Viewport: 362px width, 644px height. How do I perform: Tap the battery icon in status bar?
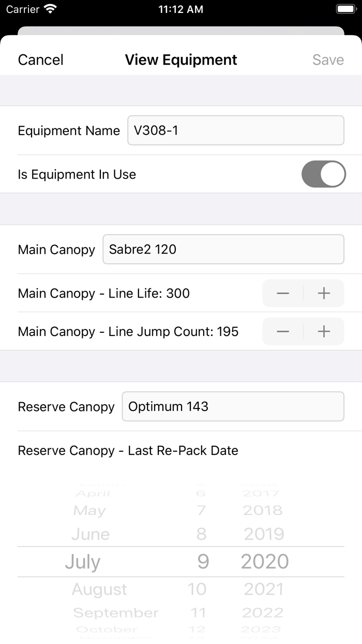pos(344,9)
